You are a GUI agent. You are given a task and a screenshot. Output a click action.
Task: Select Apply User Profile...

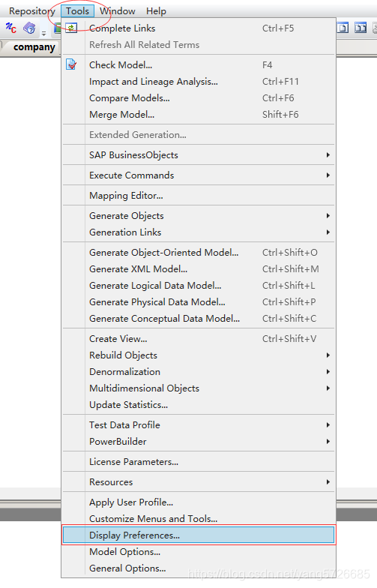199,502
